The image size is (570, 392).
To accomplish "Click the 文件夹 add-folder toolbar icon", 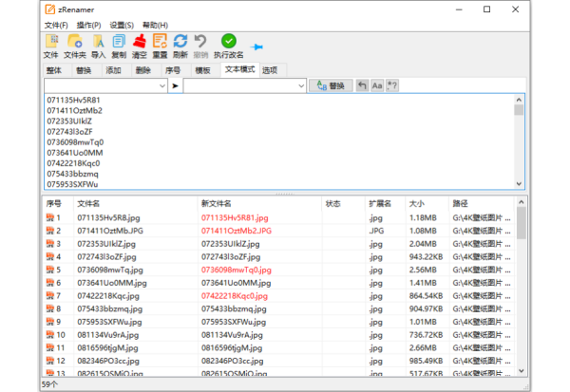I will click(75, 41).
